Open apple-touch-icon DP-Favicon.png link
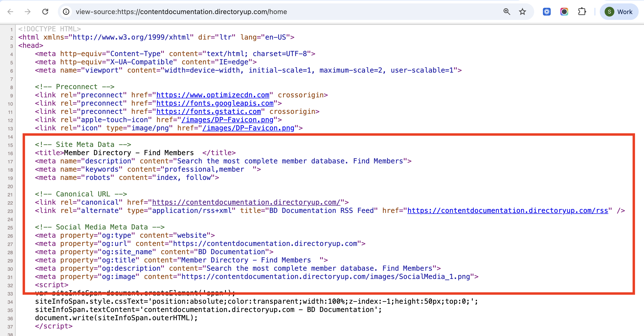The width and height of the screenshot is (644, 336). click(x=227, y=120)
